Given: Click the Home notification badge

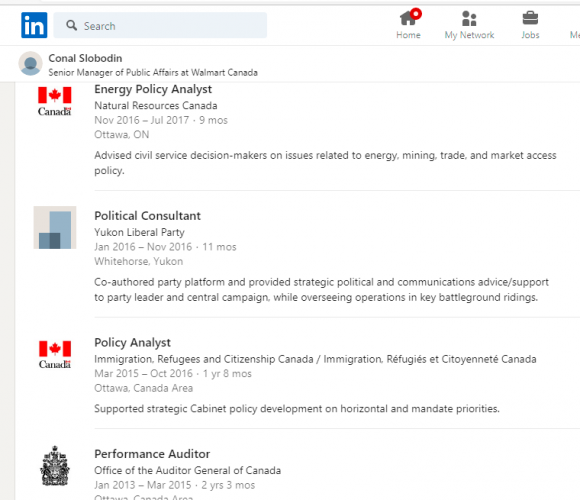Looking at the screenshot, I should pos(416,14).
